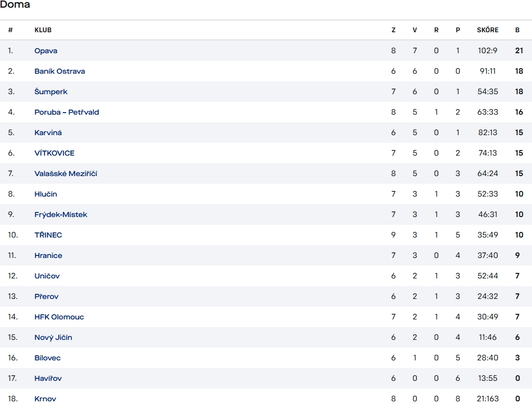This screenshot has width=532, height=409.
Task: Click the SKÓRE column header
Action: click(487, 30)
